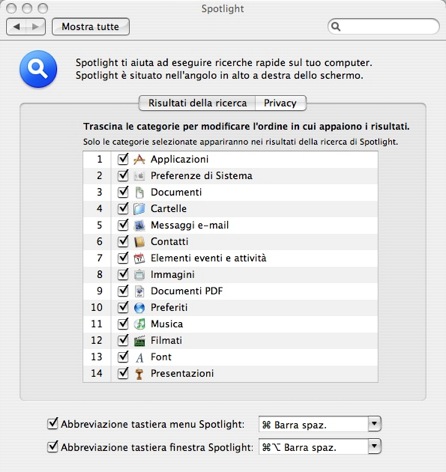The height and width of the screenshot is (472, 446).
Task: Click the Contatti address book icon
Action: (x=139, y=242)
